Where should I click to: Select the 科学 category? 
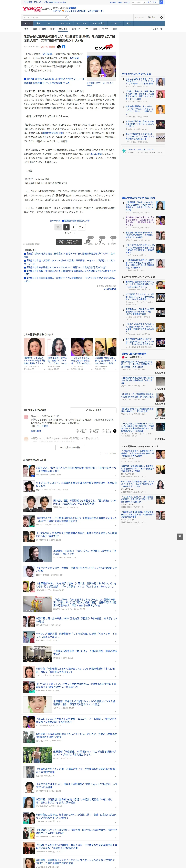pyautogui.click(x=95, y=29)
